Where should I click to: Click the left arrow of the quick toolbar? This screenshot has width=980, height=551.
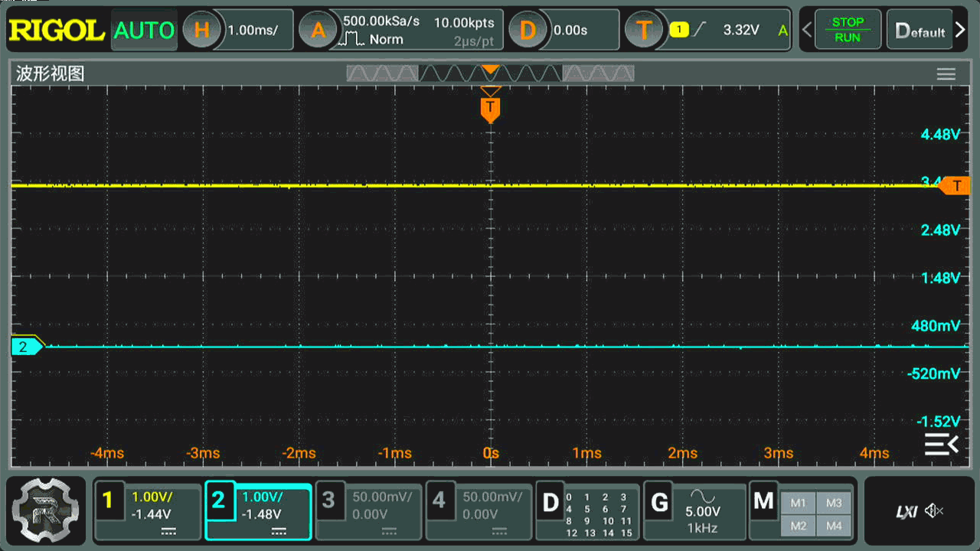[x=806, y=31]
